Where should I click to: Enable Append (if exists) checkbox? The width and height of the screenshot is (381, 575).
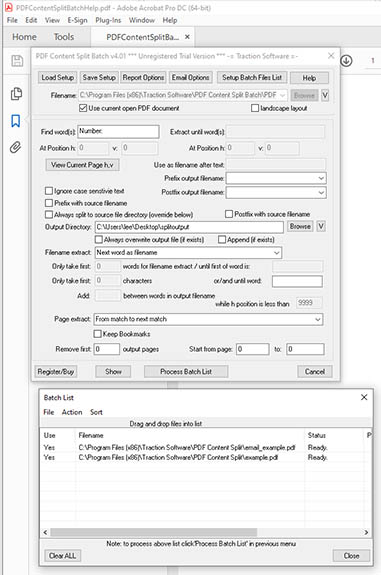click(x=221, y=239)
